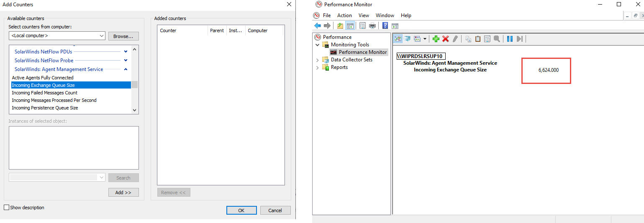Collapse the Monitoring Tools tree node
Viewport: 644px width, 223px height.
click(317, 45)
